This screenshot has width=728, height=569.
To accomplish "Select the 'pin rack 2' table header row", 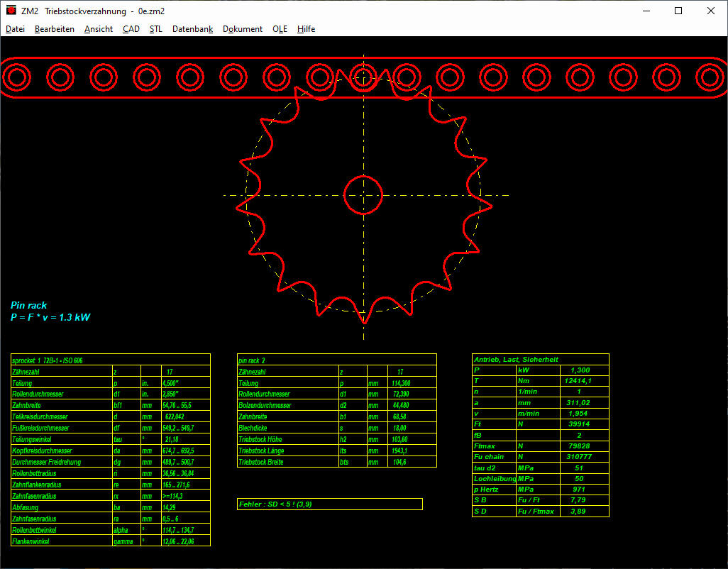I will 336,360.
